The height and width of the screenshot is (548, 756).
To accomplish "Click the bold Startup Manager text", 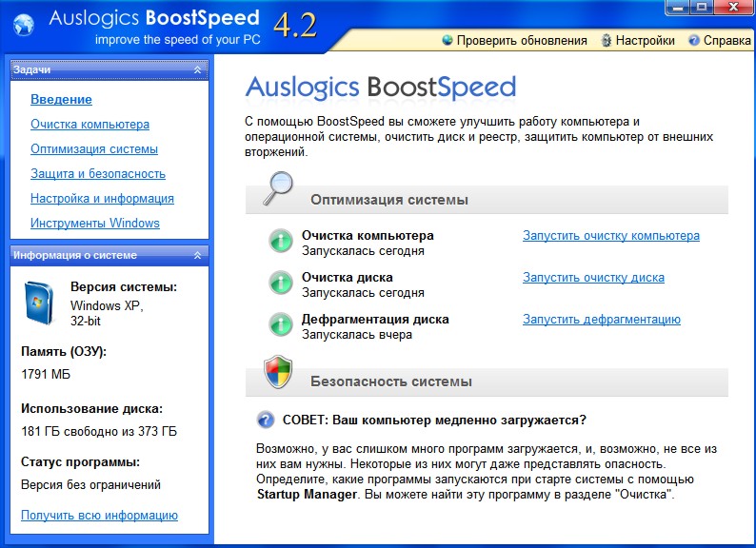I will 307,495.
